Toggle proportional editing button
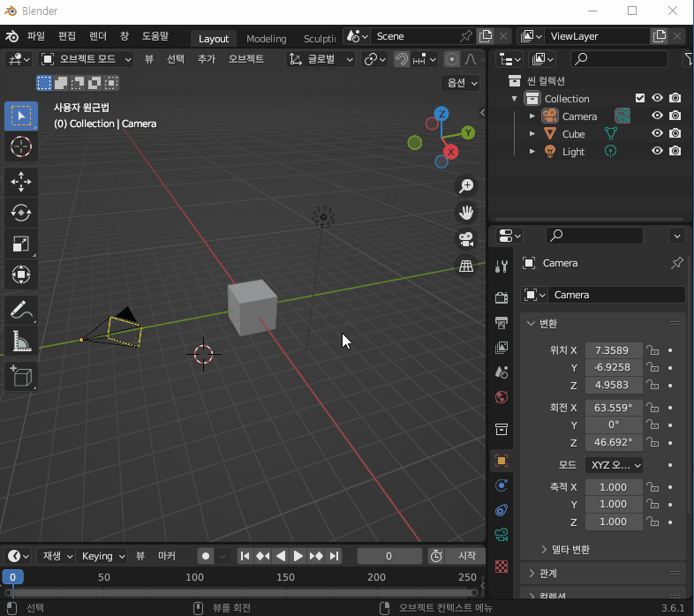The width and height of the screenshot is (694, 616). click(x=451, y=59)
